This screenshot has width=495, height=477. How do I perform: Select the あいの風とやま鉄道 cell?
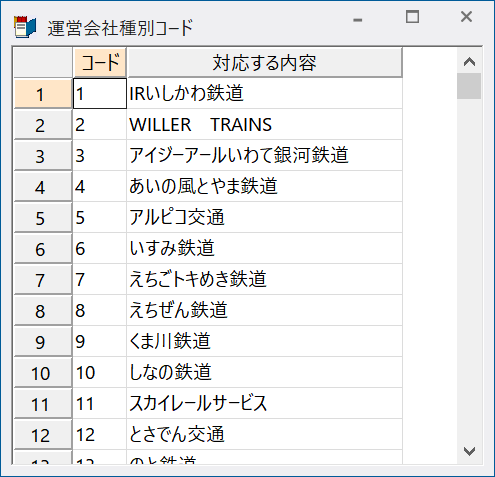[x=264, y=186]
